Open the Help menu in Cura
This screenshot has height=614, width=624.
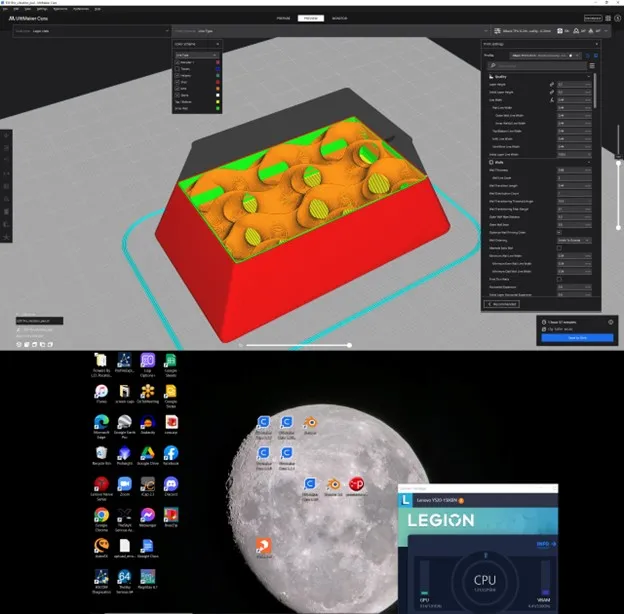tap(98, 9)
